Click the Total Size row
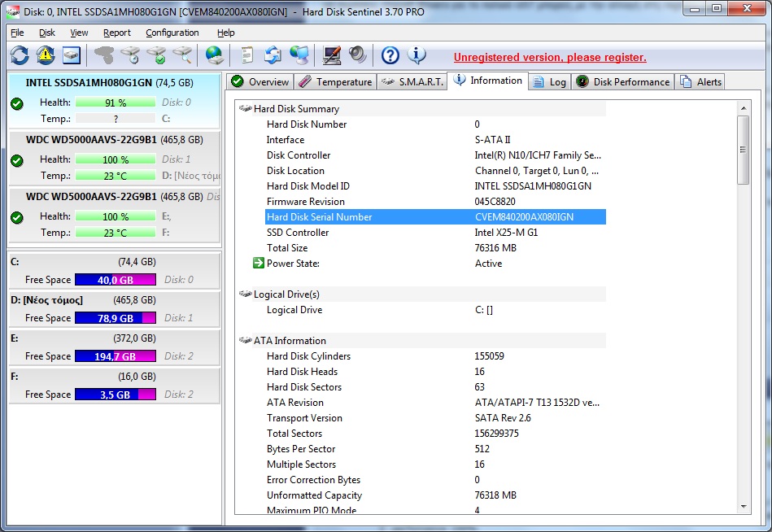The height and width of the screenshot is (532, 772). [435, 247]
